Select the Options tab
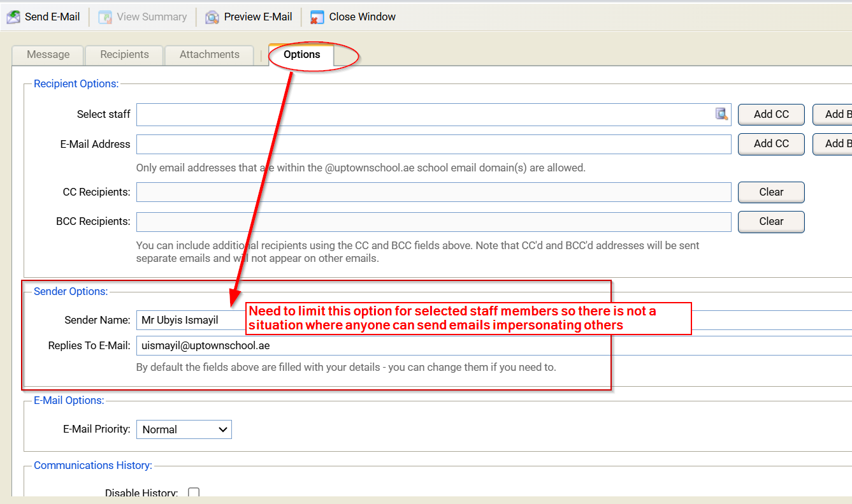 (302, 55)
